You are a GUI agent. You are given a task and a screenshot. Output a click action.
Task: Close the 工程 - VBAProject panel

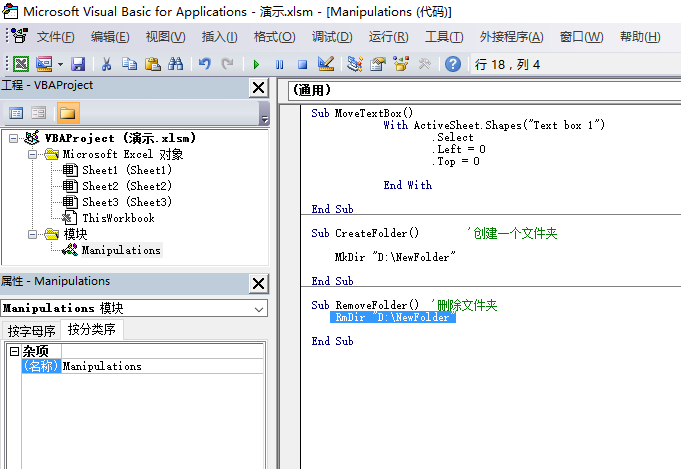click(x=258, y=88)
